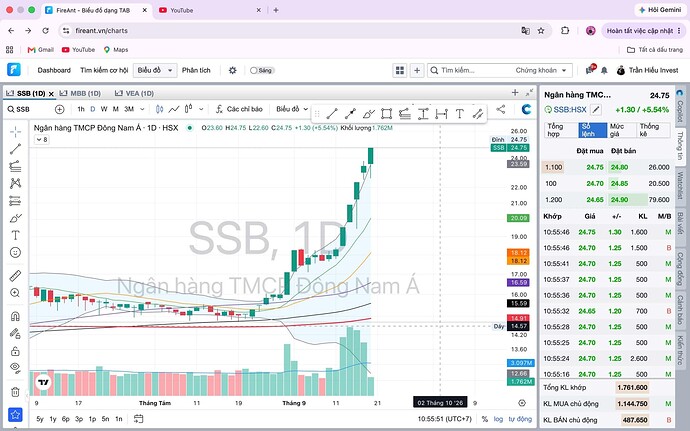Pick info line in floating favorites toolbar
Viewport: 690px width, 431px height.
[x=350, y=114]
